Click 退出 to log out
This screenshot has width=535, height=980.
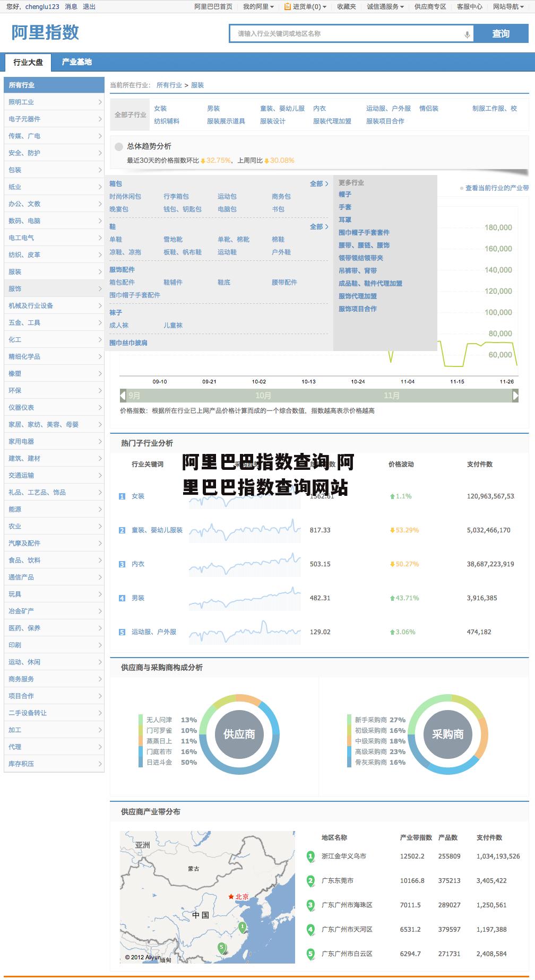click(89, 7)
